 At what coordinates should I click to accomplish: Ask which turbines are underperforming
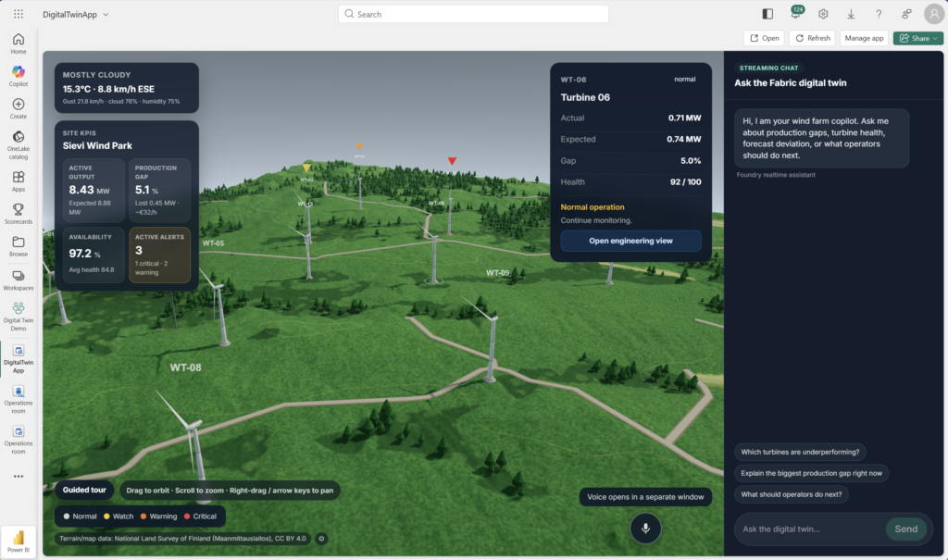click(x=800, y=452)
